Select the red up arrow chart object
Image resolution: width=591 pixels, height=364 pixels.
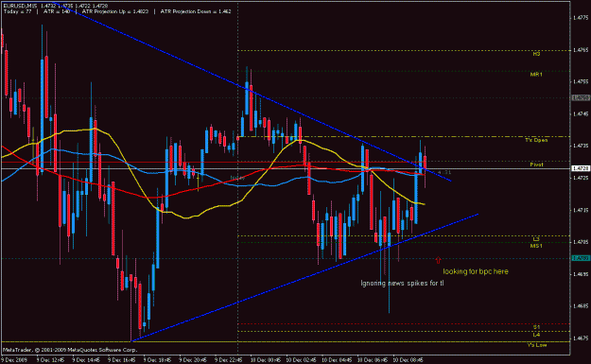[438, 260]
